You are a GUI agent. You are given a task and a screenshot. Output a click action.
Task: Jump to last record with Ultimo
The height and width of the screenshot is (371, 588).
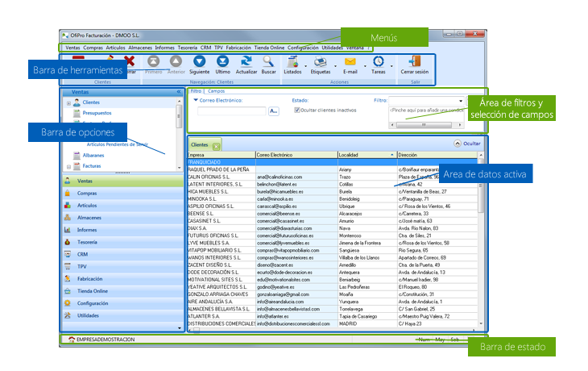[222, 63]
